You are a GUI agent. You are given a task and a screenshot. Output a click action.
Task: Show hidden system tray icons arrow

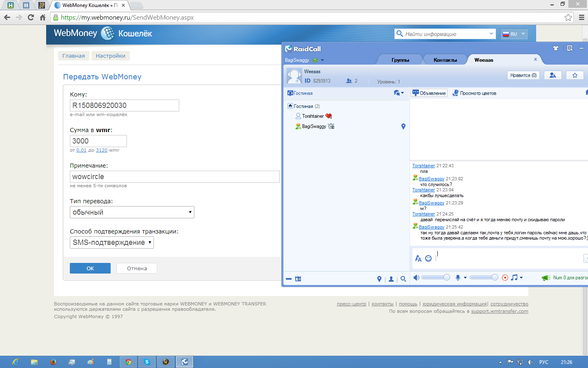pyautogui.click(x=500, y=362)
